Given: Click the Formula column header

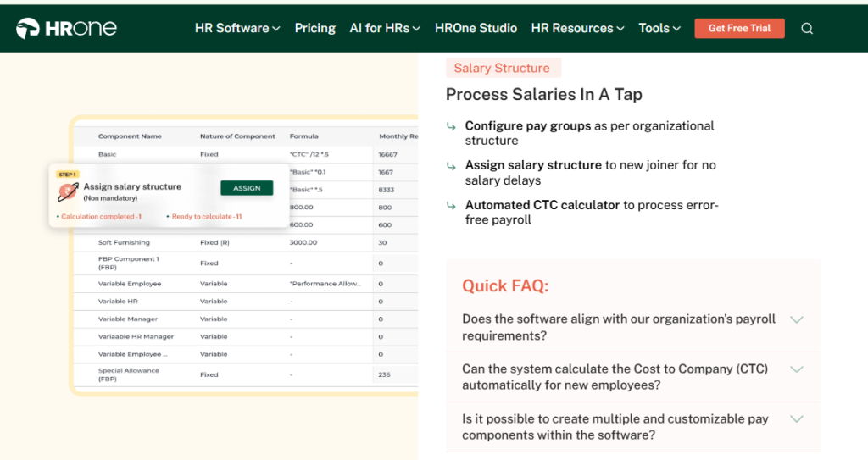Looking at the screenshot, I should (x=304, y=136).
